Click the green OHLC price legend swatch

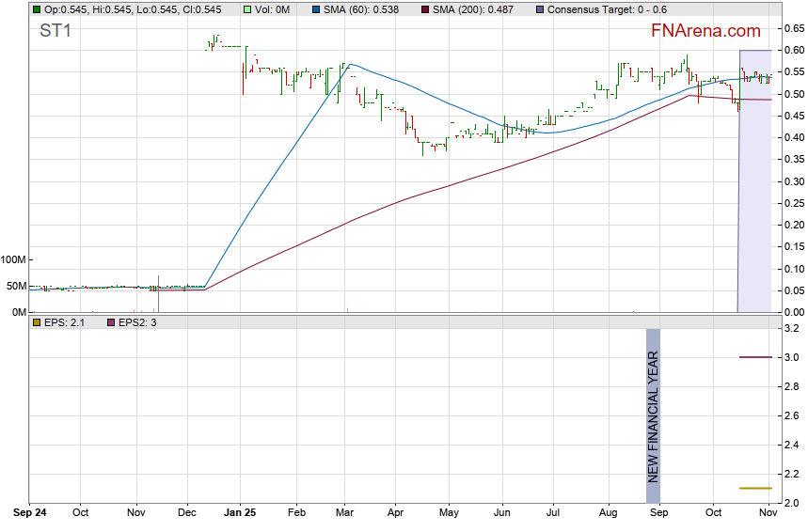tap(37, 9)
